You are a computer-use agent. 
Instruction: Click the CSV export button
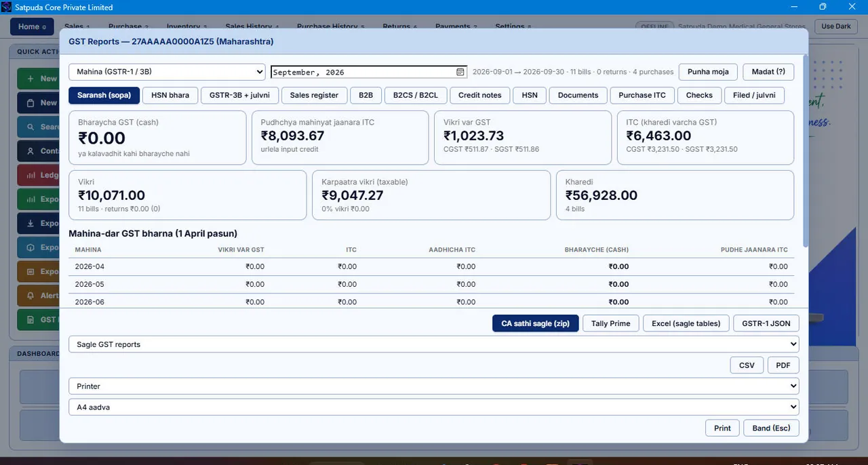747,365
